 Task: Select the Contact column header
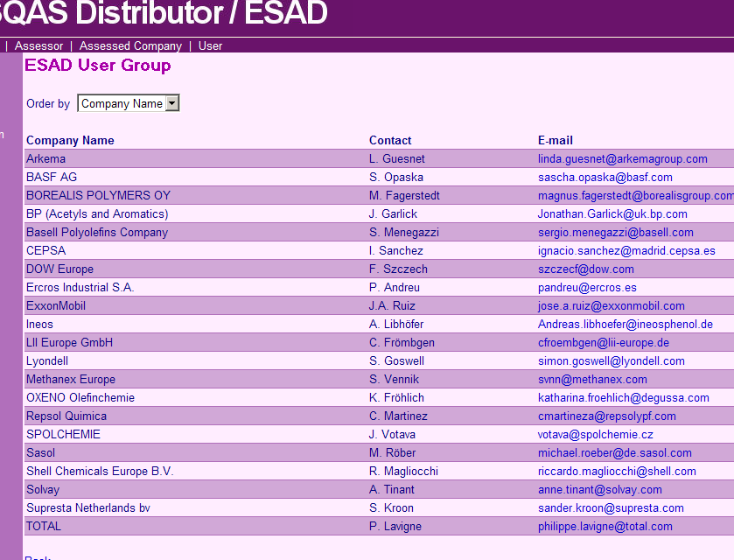[390, 140]
